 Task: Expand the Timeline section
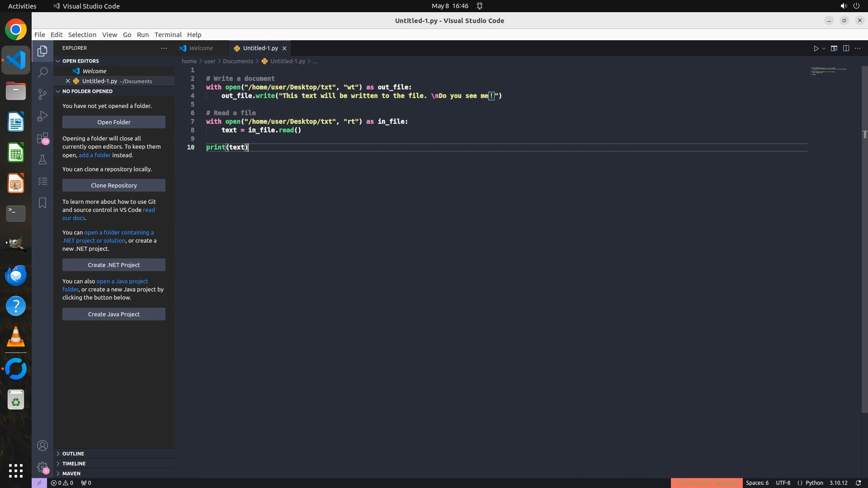pyautogui.click(x=74, y=464)
